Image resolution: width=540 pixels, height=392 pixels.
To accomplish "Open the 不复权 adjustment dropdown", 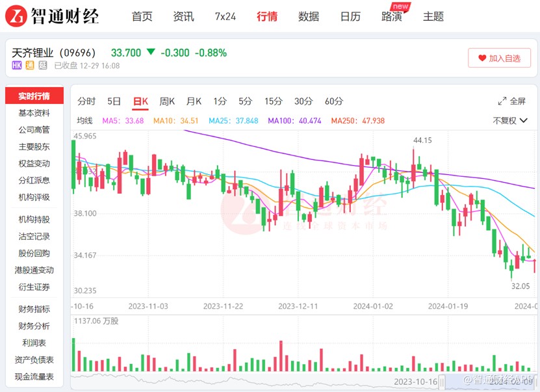I will 511,119.
